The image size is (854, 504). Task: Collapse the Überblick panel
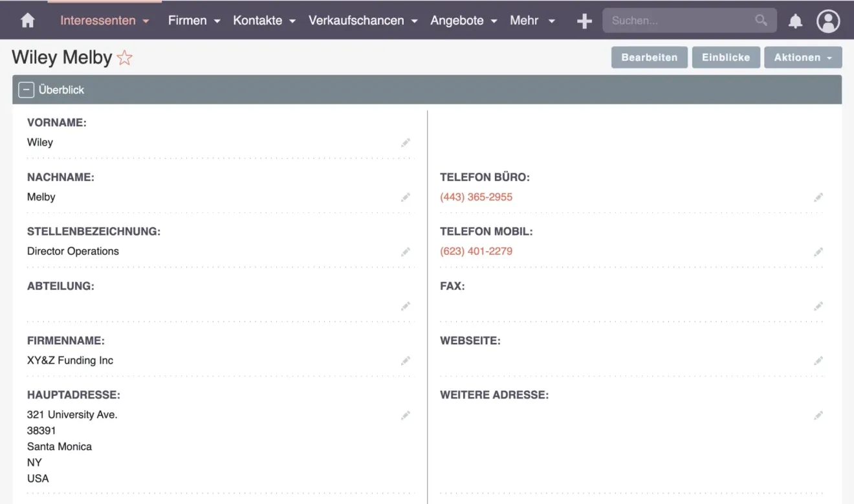[26, 90]
